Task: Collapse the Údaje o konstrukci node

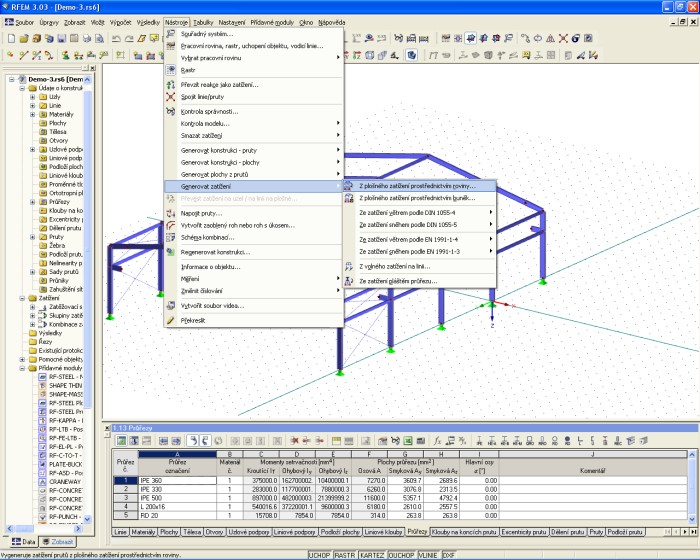Action: [22, 88]
